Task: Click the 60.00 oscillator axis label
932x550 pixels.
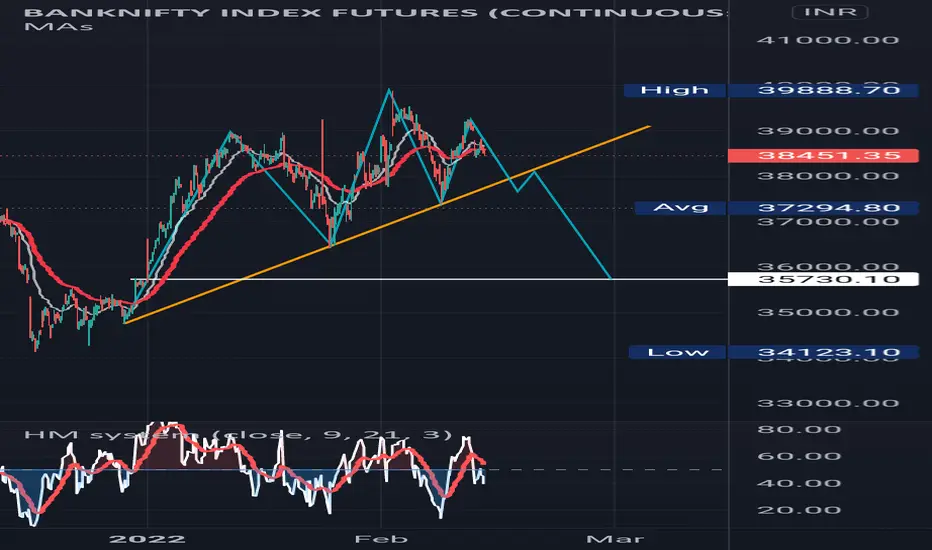Action: (799, 457)
